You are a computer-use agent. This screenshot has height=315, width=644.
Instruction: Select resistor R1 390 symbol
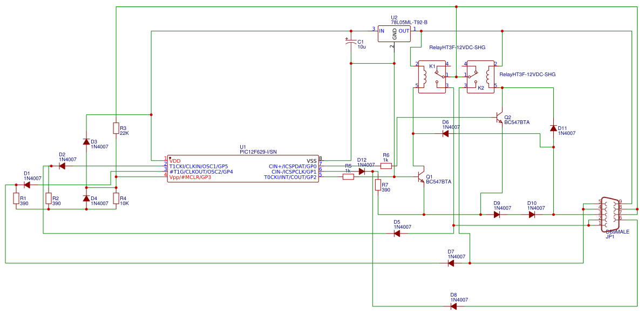(x=16, y=198)
